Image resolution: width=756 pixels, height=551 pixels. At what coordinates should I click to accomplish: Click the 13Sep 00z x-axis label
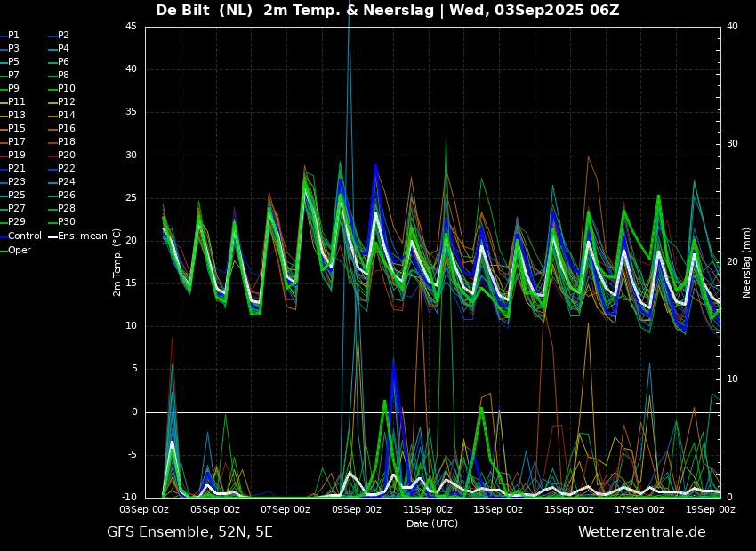tap(498, 510)
